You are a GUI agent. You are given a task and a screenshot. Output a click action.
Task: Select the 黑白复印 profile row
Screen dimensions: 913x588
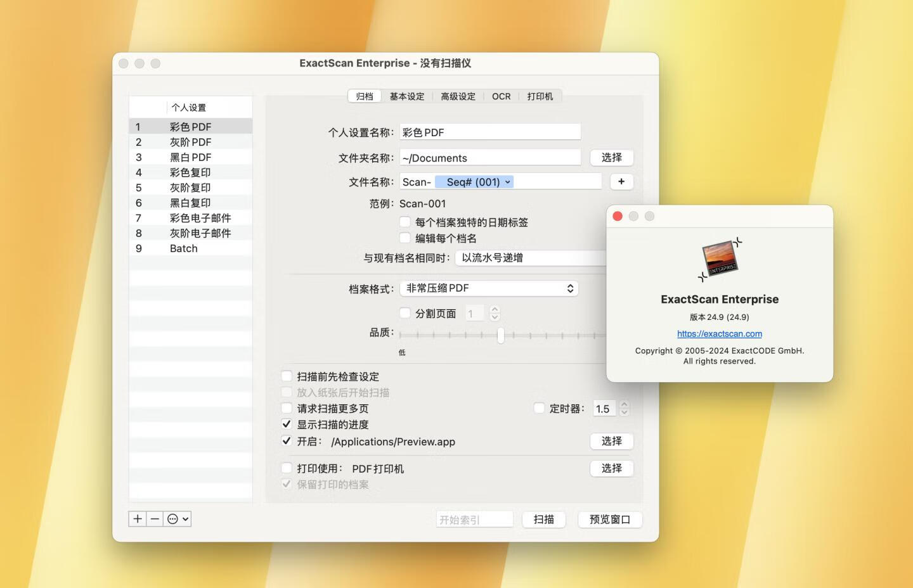[x=191, y=203]
